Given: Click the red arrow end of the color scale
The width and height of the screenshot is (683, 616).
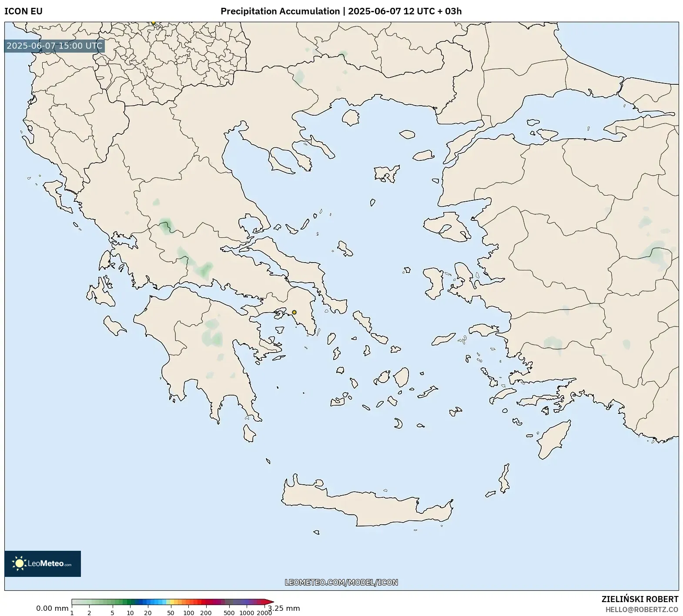Looking at the screenshot, I should pos(269,602).
